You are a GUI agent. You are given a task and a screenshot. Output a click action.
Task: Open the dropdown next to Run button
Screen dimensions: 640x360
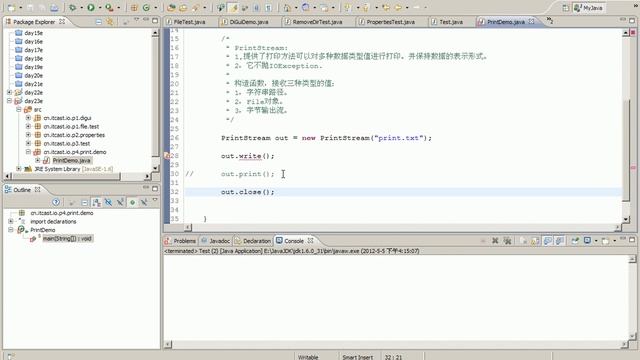100,7
